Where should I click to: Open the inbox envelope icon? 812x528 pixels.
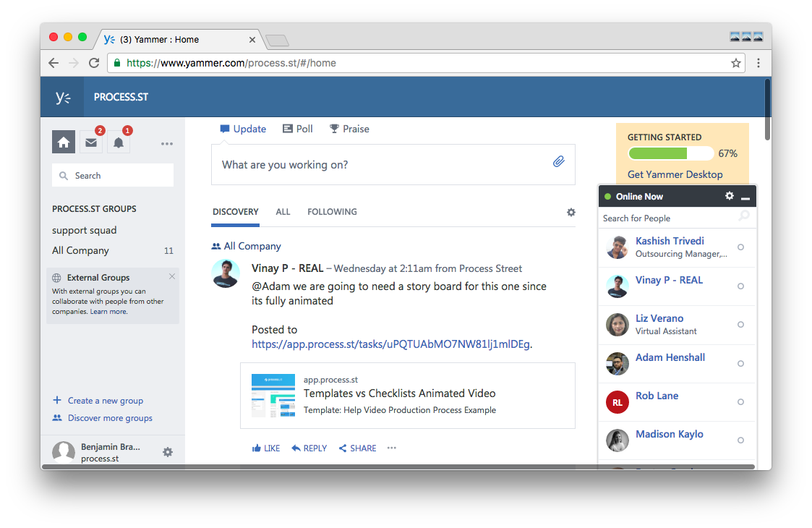(x=91, y=142)
